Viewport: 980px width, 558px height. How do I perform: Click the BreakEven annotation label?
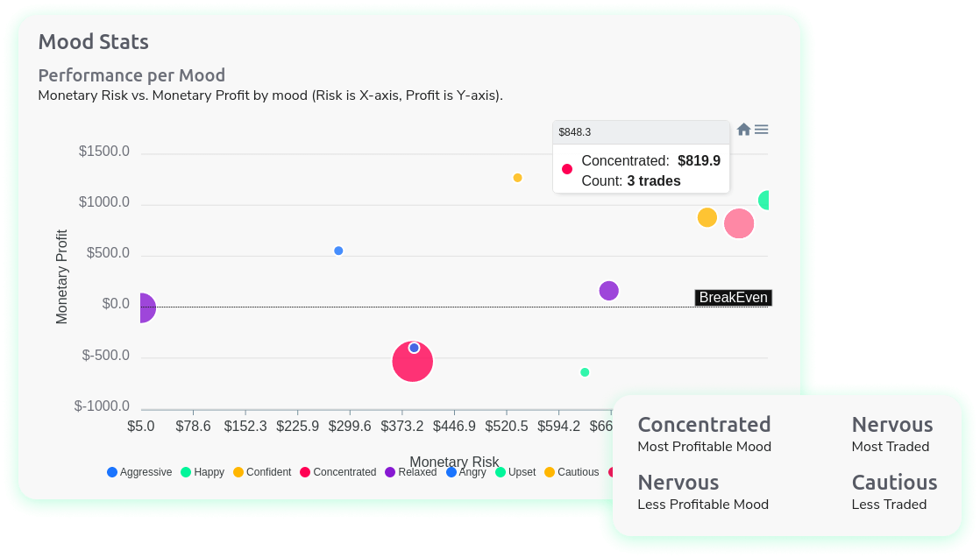click(x=733, y=298)
